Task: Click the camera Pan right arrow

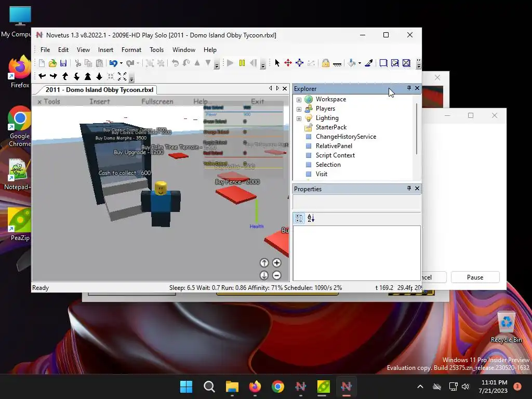Action: point(54,76)
